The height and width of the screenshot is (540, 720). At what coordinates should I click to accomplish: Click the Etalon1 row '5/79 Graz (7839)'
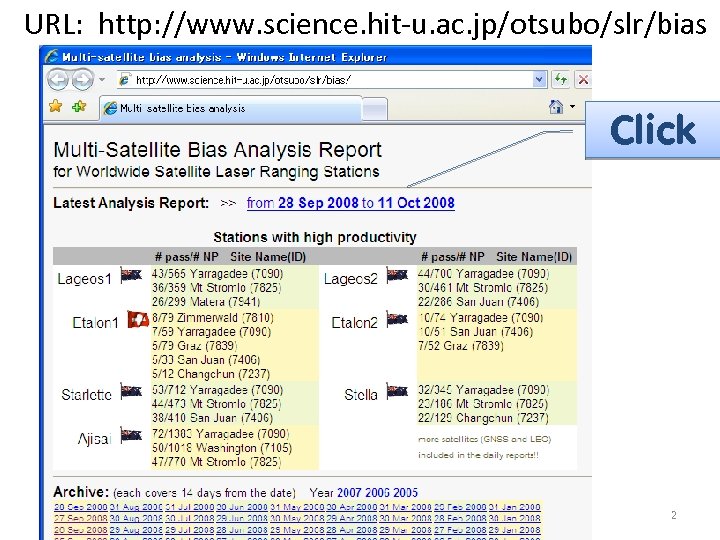tap(195, 345)
